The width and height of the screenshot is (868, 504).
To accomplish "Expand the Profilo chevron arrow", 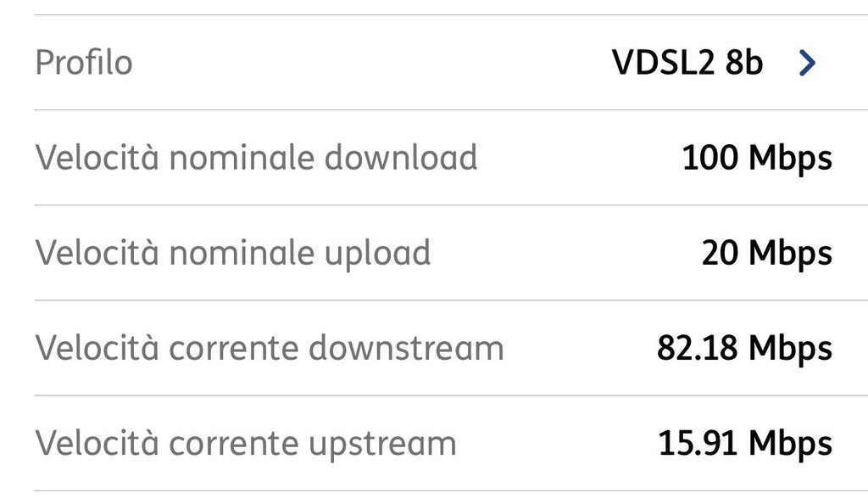I will (808, 63).
